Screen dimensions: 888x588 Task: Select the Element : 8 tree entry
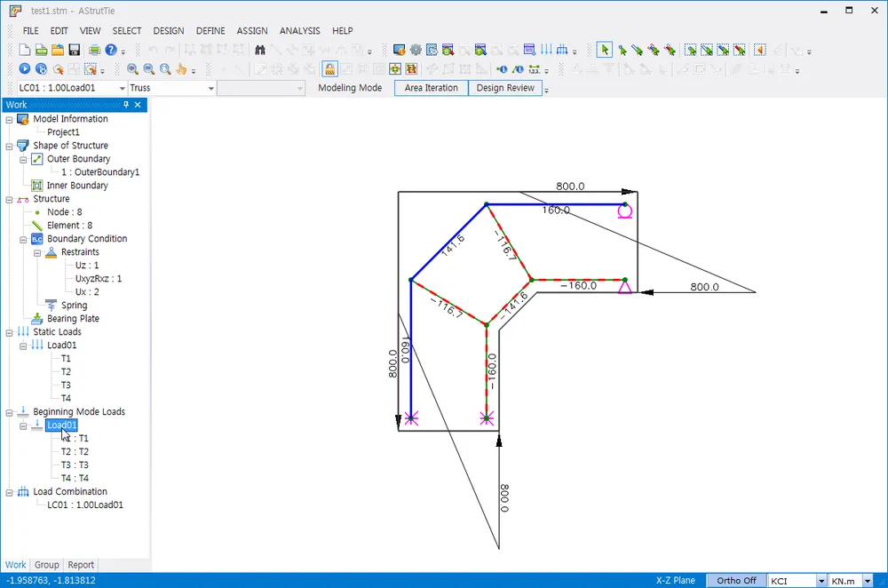(x=69, y=226)
